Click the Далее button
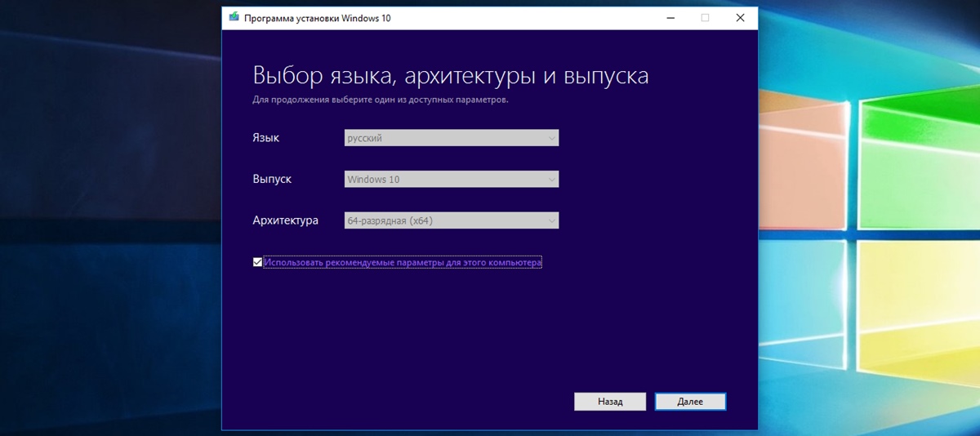 690,402
